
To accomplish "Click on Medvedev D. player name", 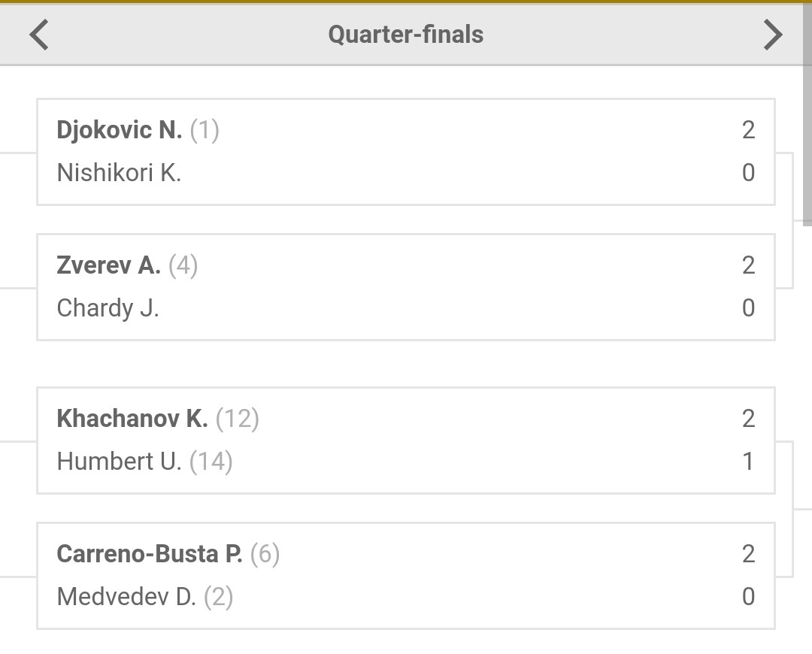I will pyautogui.click(x=126, y=597).
